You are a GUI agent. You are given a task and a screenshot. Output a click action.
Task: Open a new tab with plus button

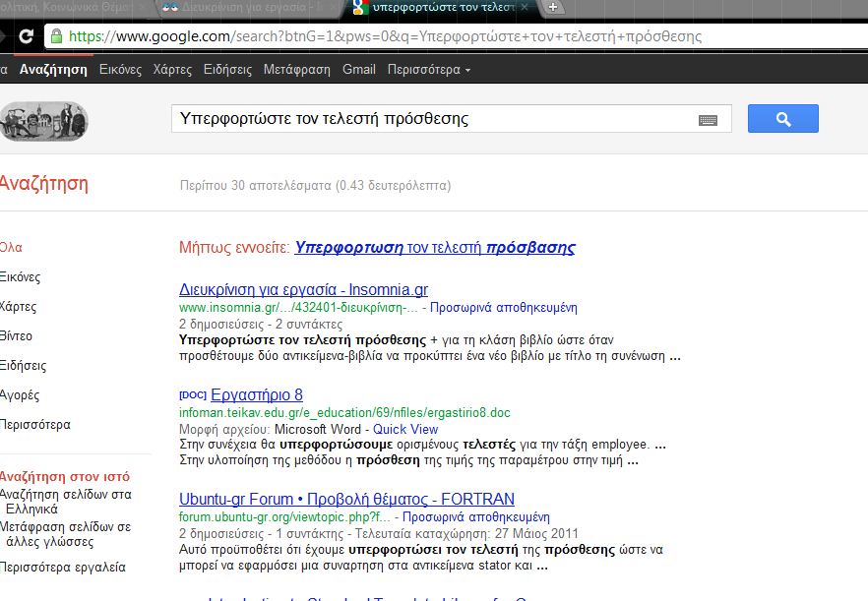[x=552, y=7]
